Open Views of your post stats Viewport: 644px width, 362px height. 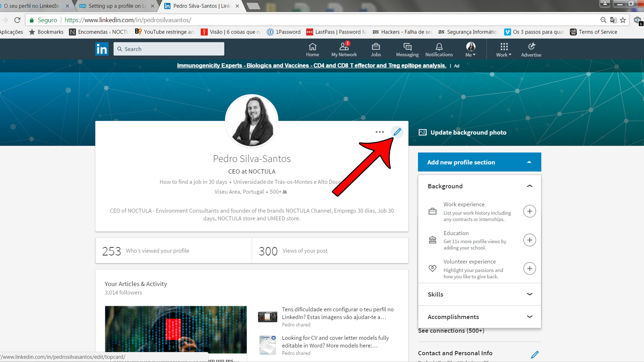coord(330,251)
